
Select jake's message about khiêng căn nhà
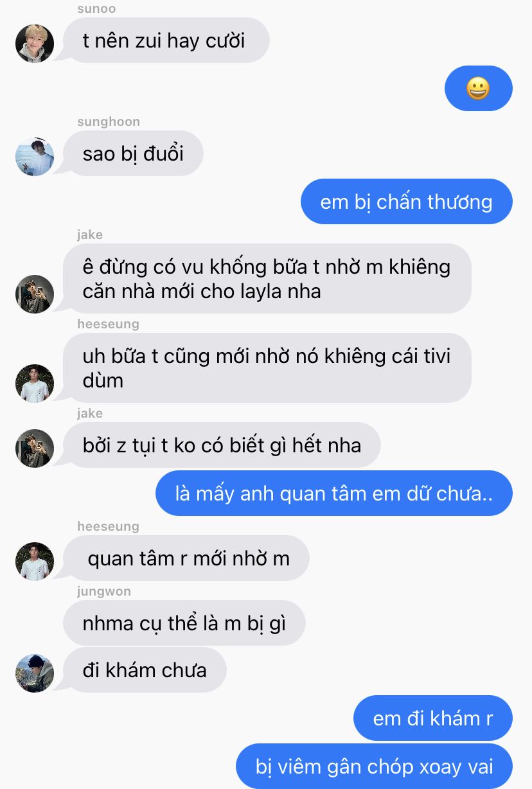tap(267, 278)
